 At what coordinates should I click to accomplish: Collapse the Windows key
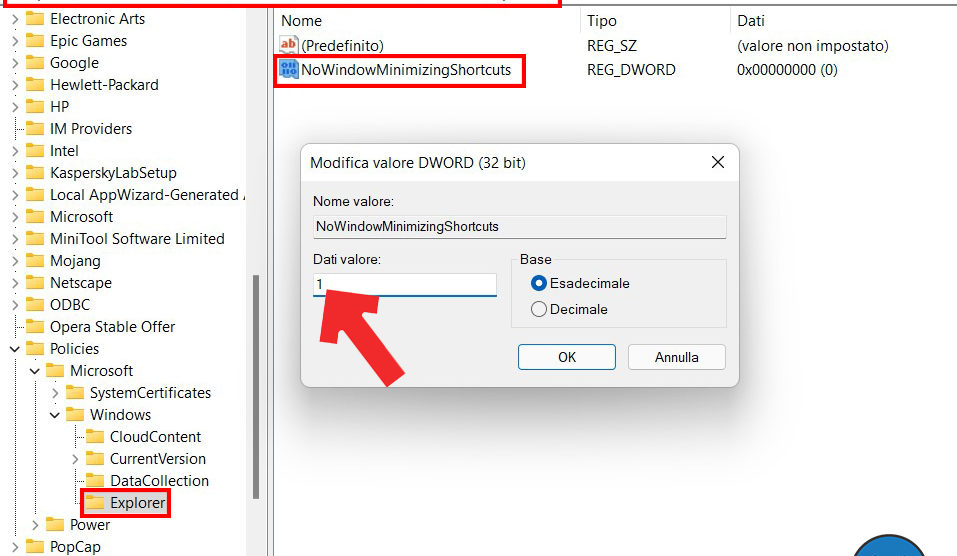coord(55,415)
